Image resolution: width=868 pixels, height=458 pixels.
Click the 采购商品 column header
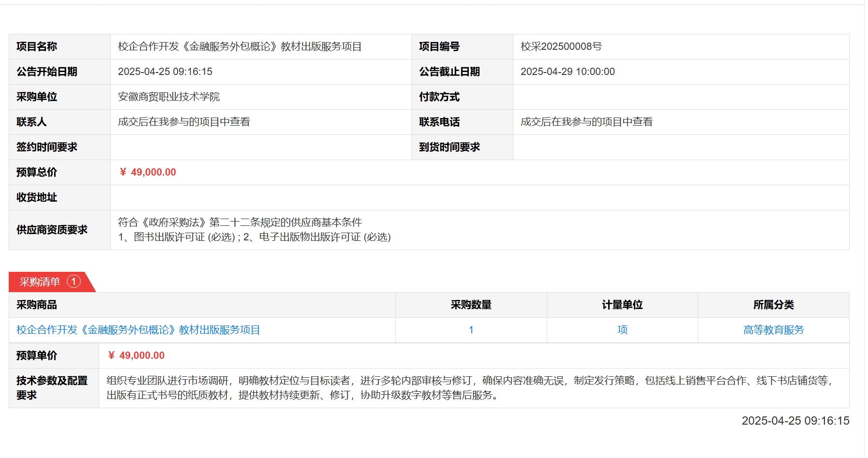[37, 305]
